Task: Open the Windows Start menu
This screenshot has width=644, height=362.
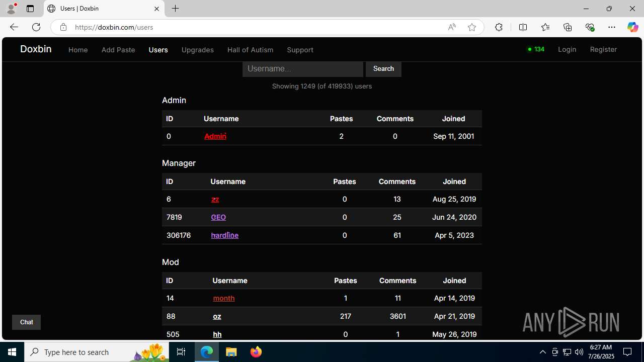Action: coord(12,352)
